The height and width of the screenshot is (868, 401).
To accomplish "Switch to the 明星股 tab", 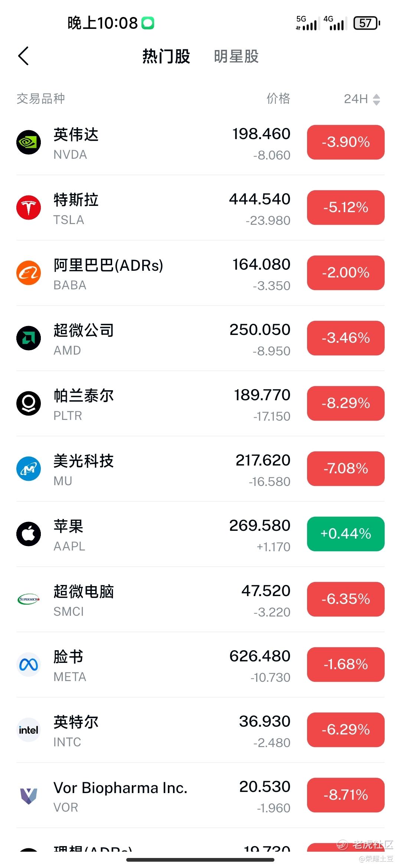I will [236, 56].
